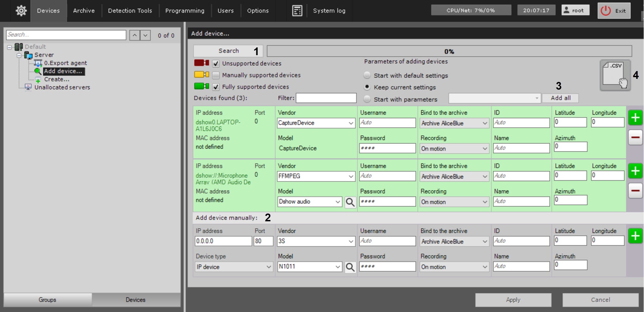Remove the FFMPEG microphone device
The width and height of the screenshot is (644, 312).
pos(635,191)
